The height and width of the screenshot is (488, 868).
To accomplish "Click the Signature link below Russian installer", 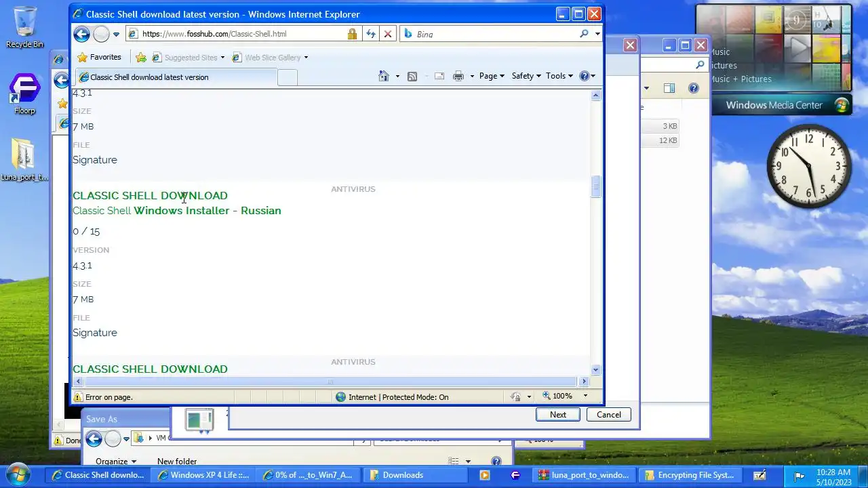I will tap(95, 333).
